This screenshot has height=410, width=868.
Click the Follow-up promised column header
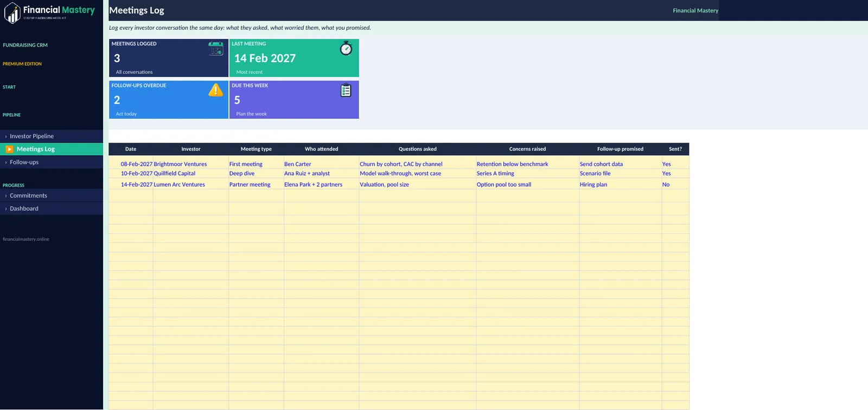621,149
